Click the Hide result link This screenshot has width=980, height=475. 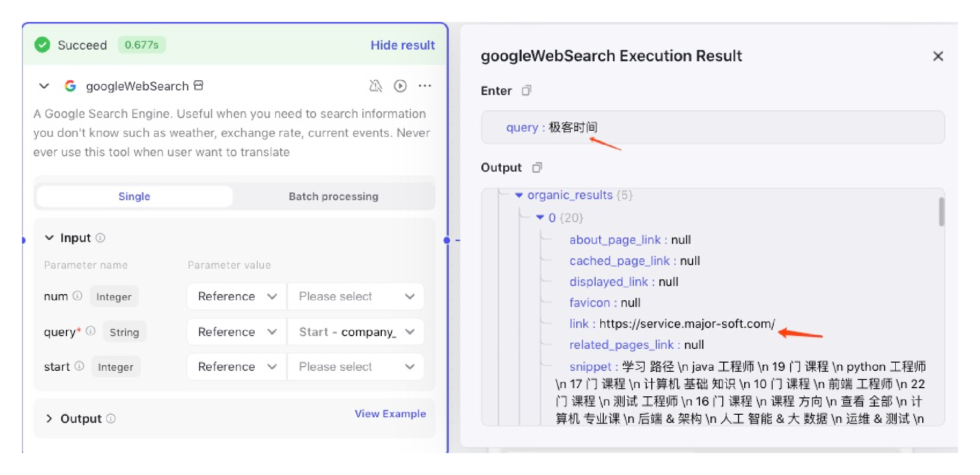click(x=402, y=45)
